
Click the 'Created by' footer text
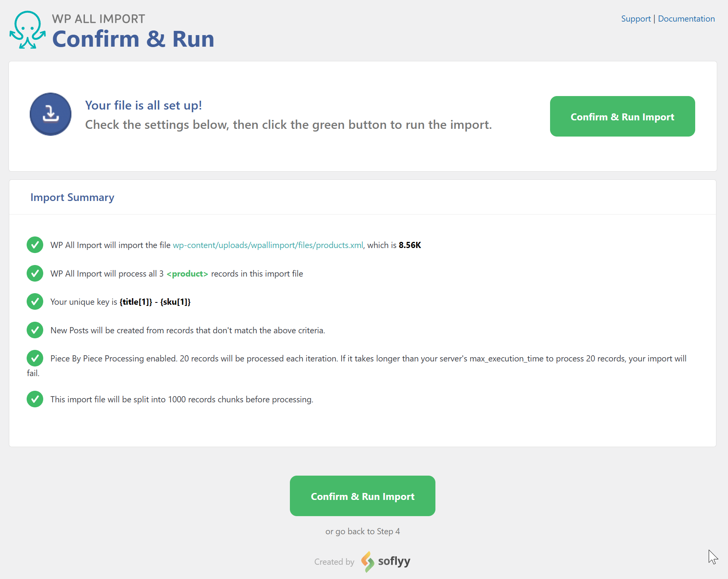point(334,562)
